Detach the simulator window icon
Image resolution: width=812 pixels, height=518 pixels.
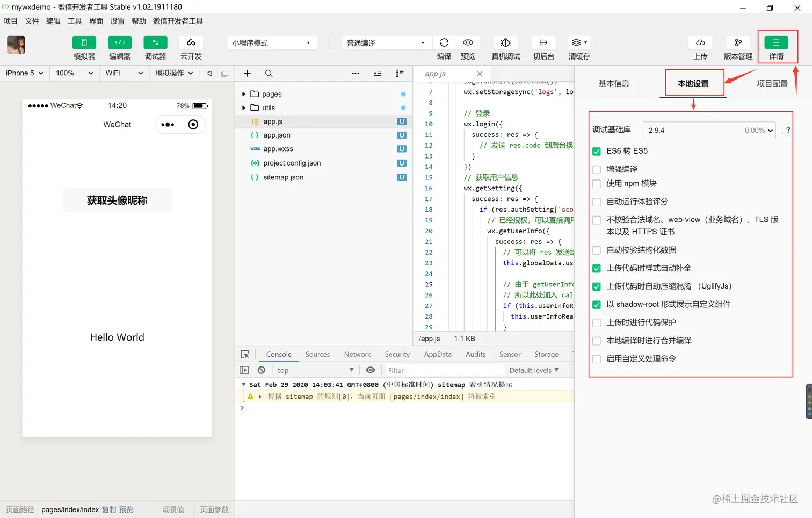(225, 74)
